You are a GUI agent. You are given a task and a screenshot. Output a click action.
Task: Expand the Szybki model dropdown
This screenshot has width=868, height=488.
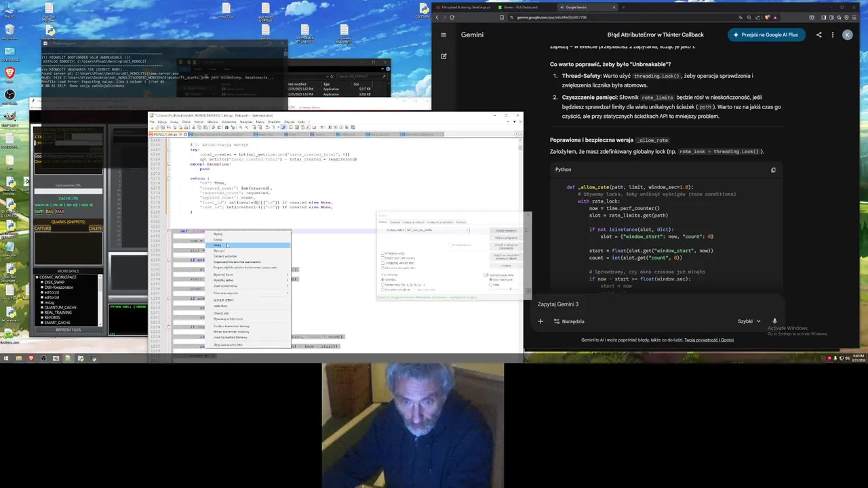point(749,321)
